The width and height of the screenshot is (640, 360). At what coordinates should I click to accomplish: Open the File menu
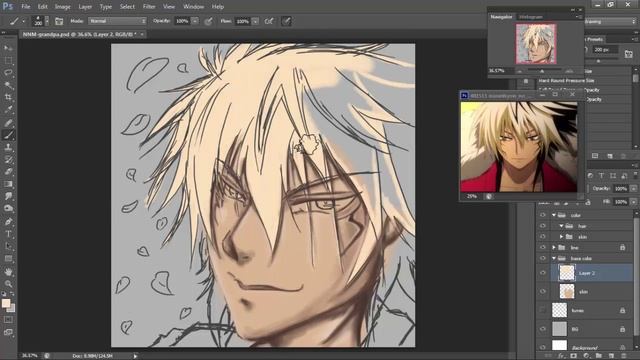click(x=26, y=7)
